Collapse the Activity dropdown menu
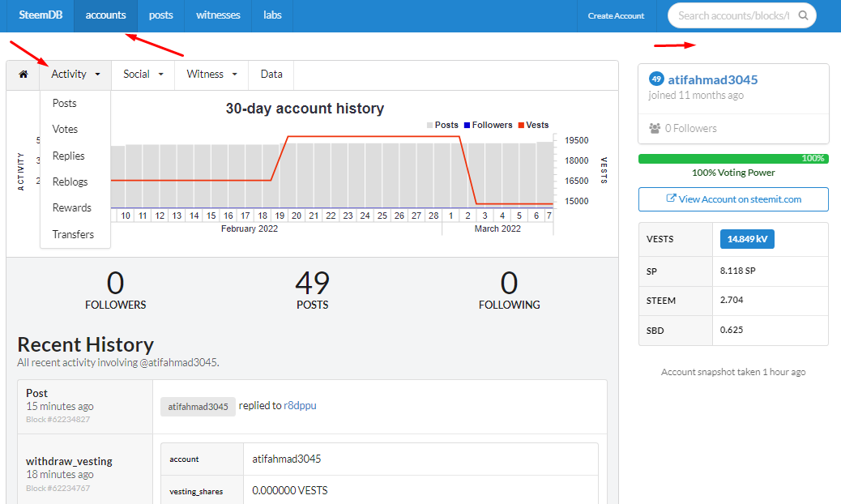This screenshot has height=504, width=841. pyautogui.click(x=75, y=75)
